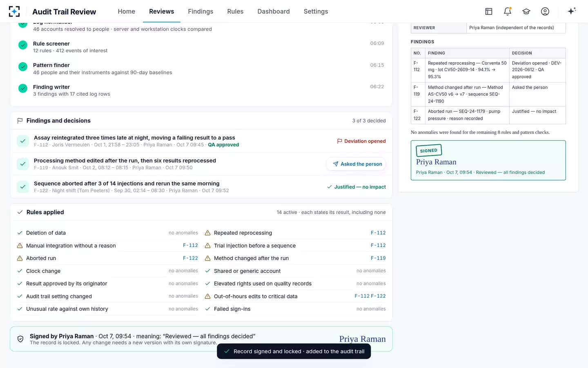588x368 pixels.
Task: Click the Deviation opened decision
Action: coord(361,141)
